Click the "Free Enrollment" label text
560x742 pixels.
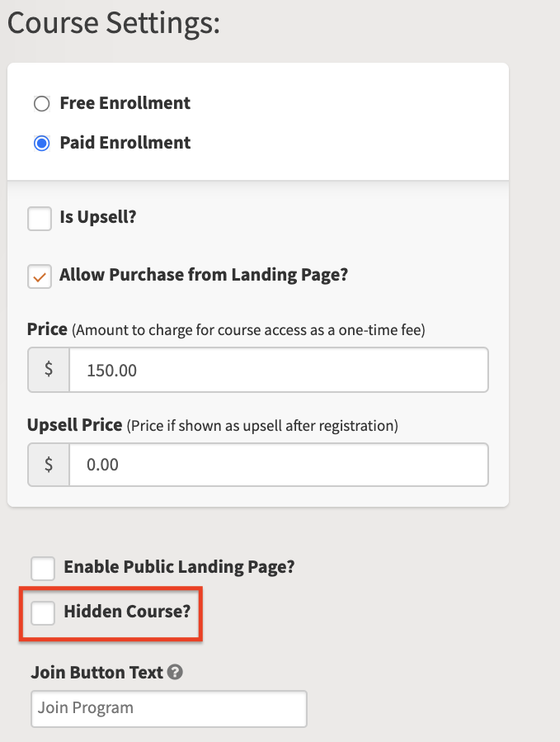point(125,102)
